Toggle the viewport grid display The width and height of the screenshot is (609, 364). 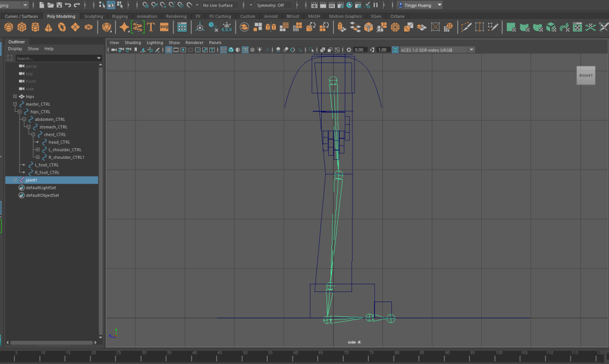point(168,50)
